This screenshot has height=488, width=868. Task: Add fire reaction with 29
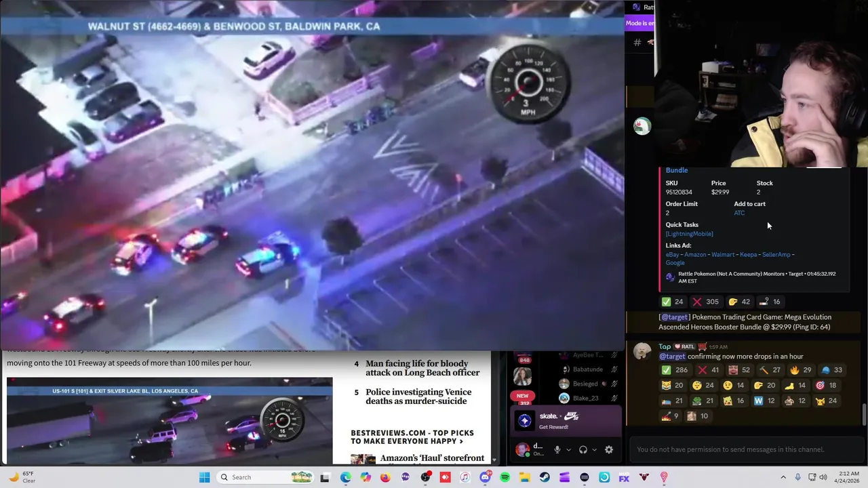click(x=800, y=370)
